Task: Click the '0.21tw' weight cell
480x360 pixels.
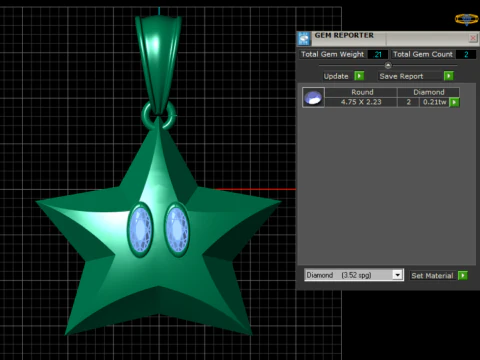Action: [434, 102]
